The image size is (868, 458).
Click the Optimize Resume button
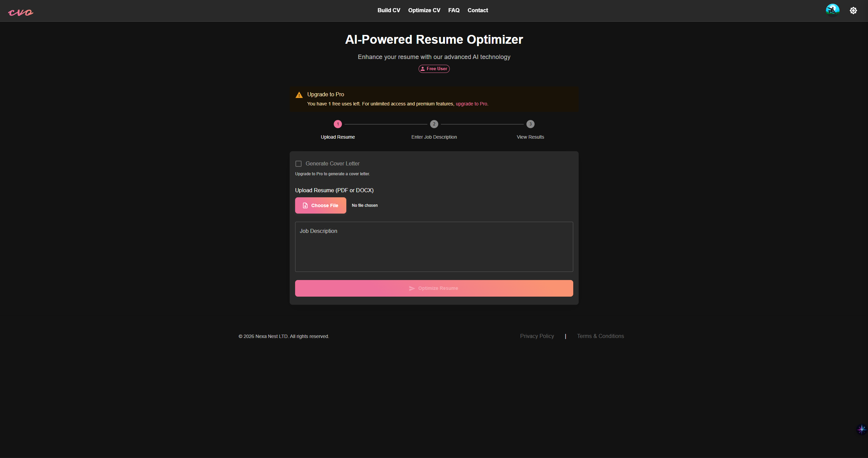coord(434,288)
